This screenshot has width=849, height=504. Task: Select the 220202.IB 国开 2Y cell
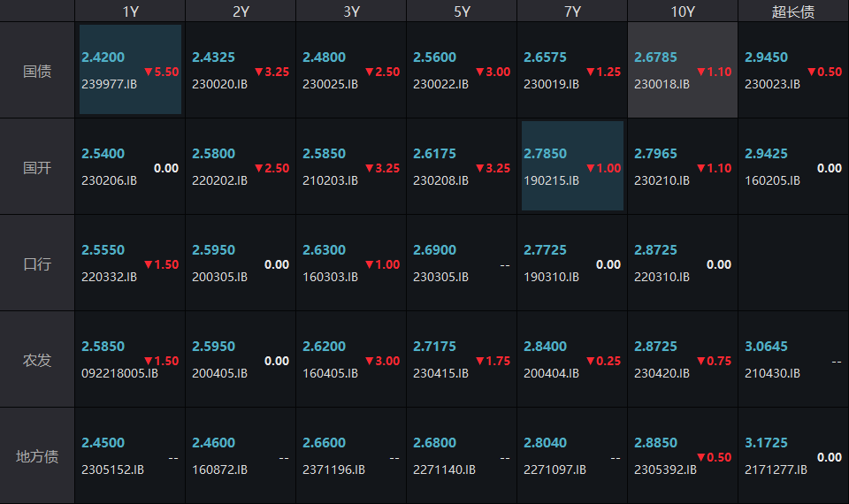(241, 166)
